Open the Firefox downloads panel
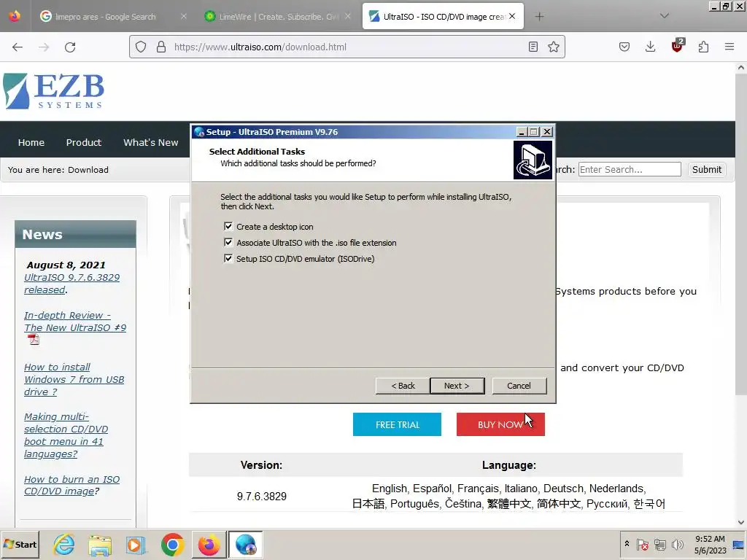The width and height of the screenshot is (747, 560). tap(650, 47)
